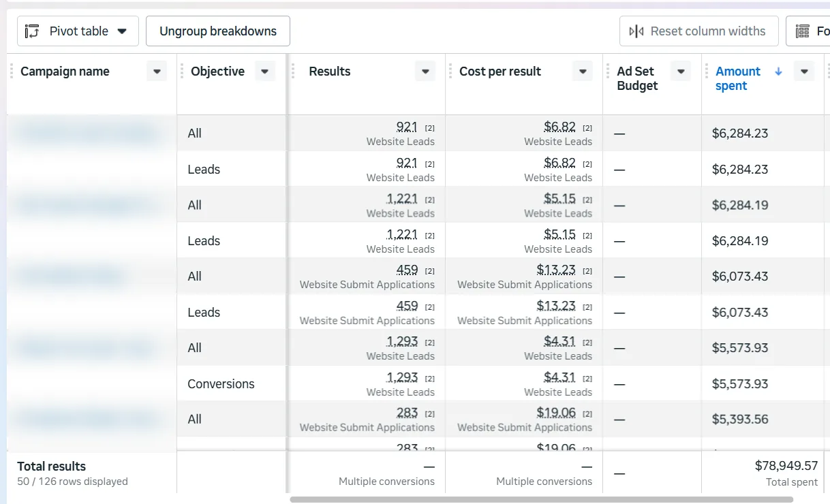Click the Campaign name header label

[65, 72]
